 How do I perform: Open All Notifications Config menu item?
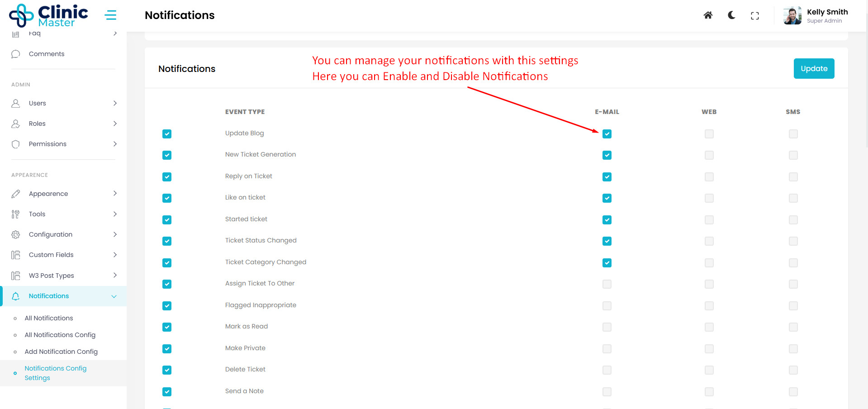coord(60,335)
